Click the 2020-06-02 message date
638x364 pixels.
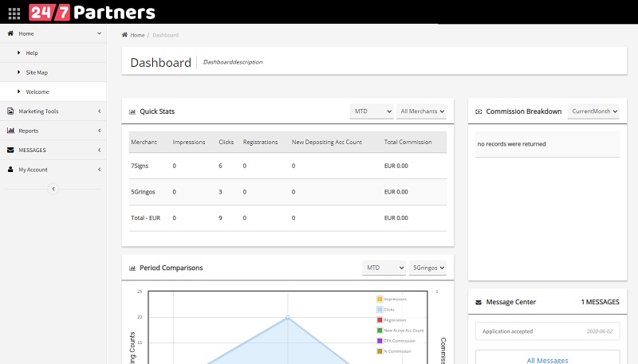pyautogui.click(x=600, y=331)
